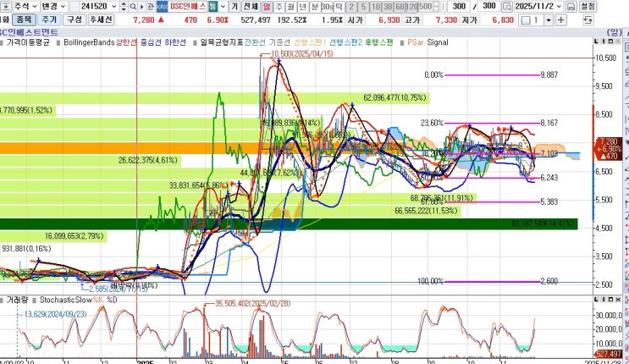This screenshot has width=629, height=364.
Task: Select the 월 (monthly) period button
Action: point(291,7)
